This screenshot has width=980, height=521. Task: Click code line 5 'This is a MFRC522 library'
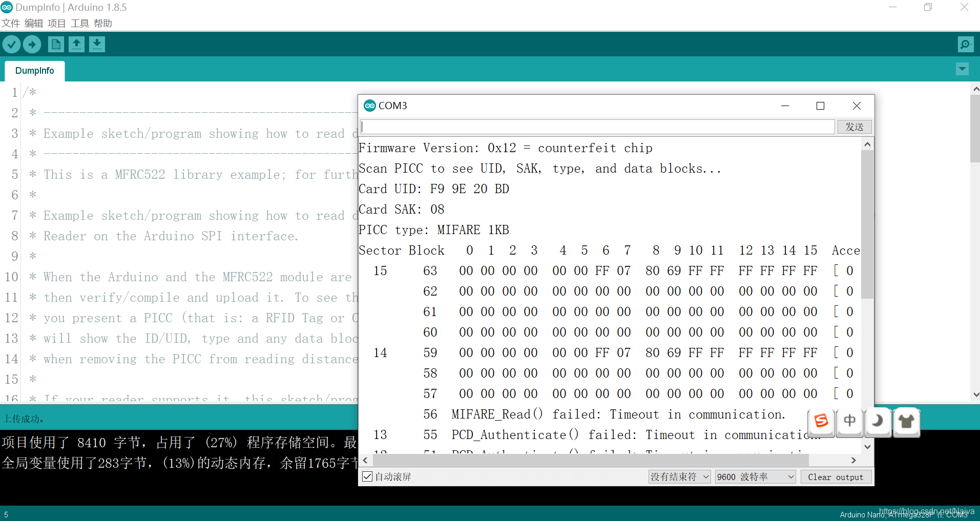point(200,175)
